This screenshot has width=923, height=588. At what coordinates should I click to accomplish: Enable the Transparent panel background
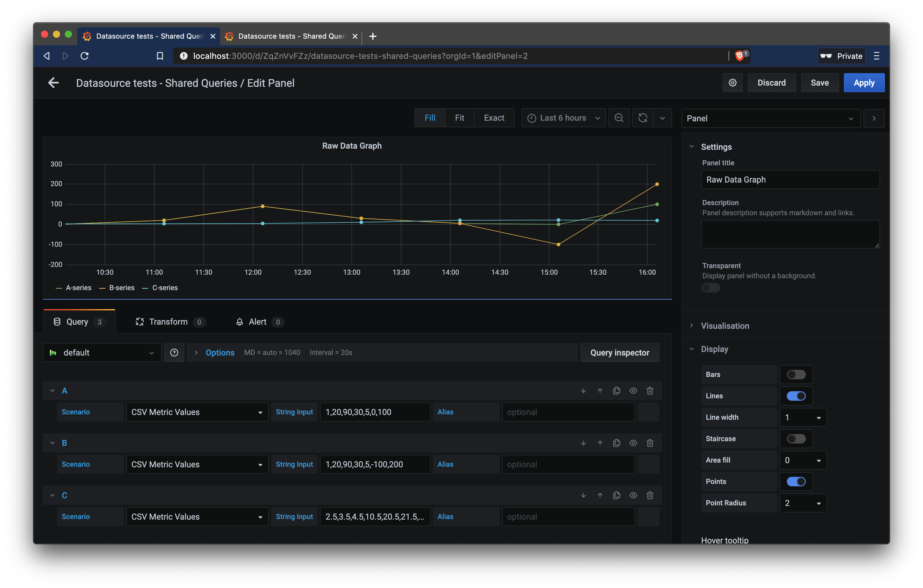tap(710, 288)
